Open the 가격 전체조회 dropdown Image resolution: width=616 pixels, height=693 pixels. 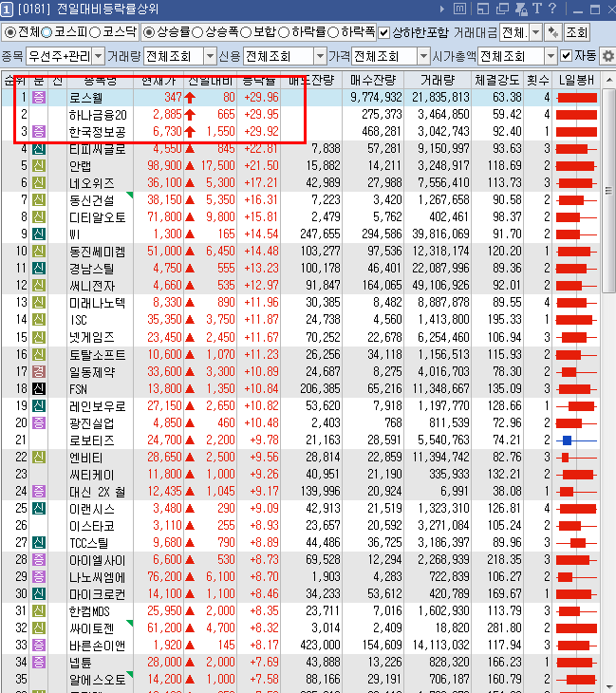click(423, 56)
